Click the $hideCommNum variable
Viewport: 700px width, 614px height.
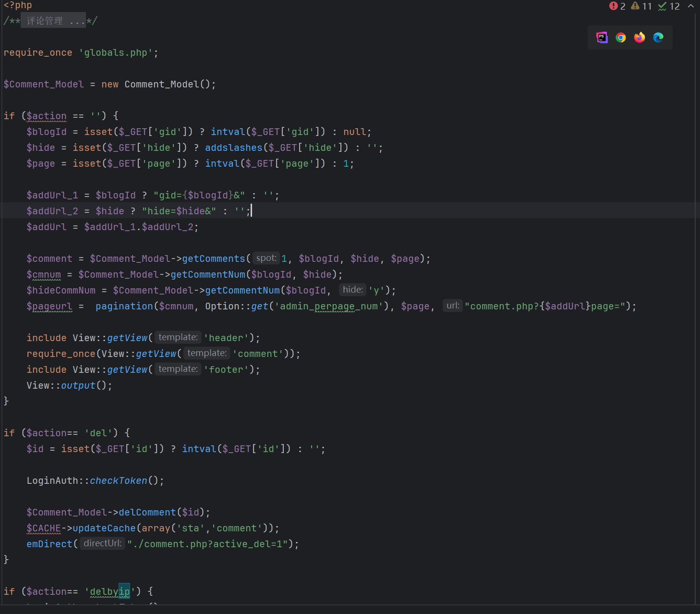pyautogui.click(x=61, y=290)
